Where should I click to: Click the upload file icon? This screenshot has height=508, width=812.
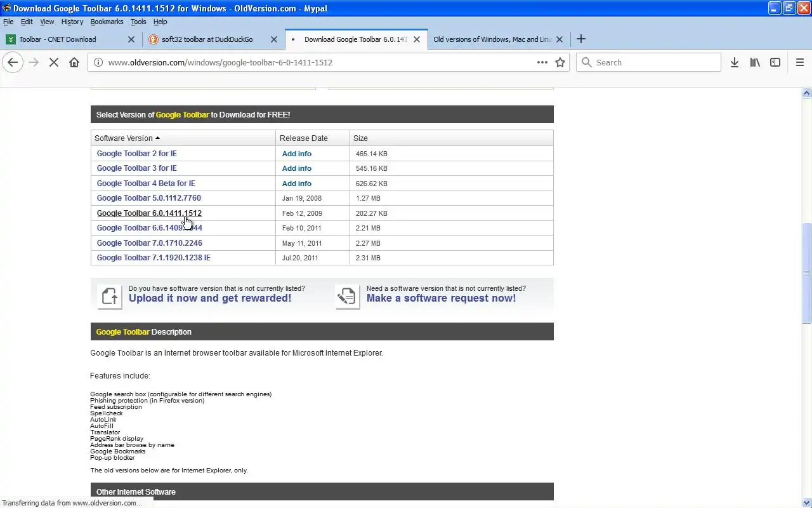(110, 297)
